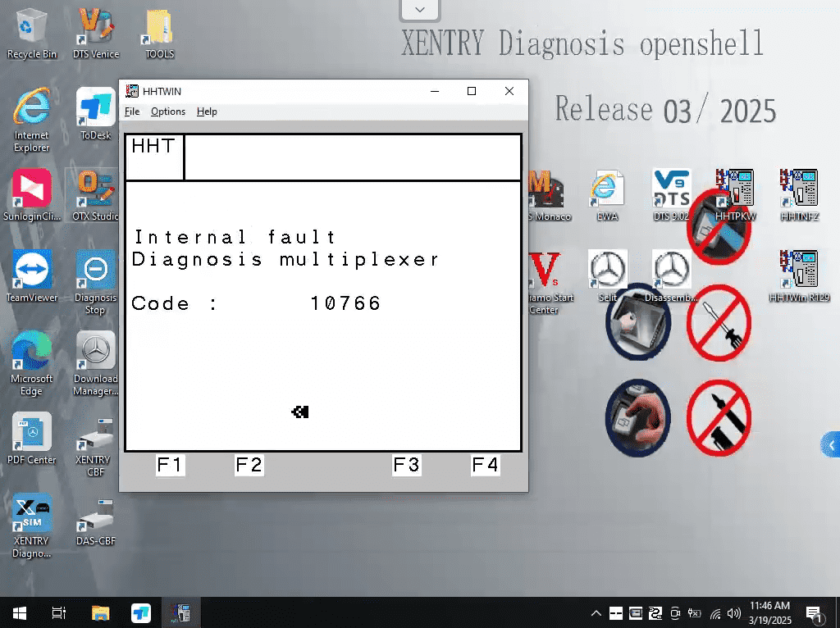Click the F2 key in HHTWIN
840x628 pixels.
point(249,466)
